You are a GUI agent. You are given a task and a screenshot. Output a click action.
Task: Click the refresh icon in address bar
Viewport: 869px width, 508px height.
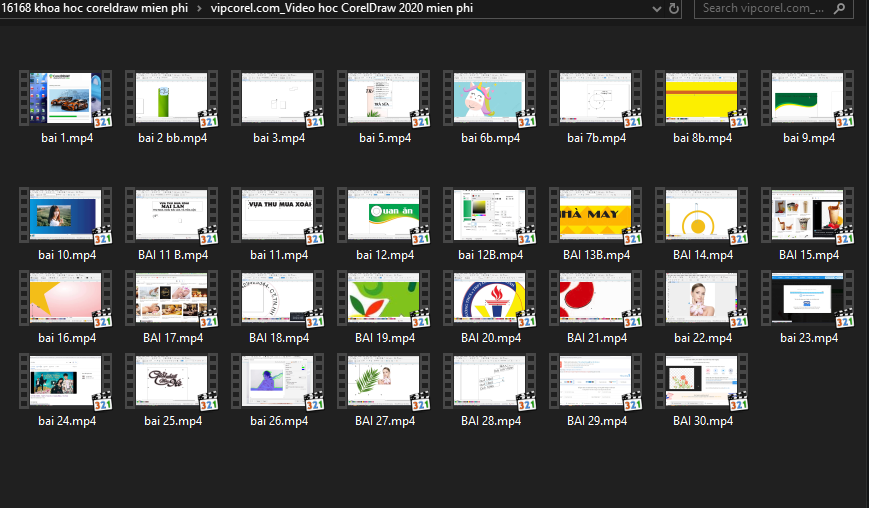[674, 8]
